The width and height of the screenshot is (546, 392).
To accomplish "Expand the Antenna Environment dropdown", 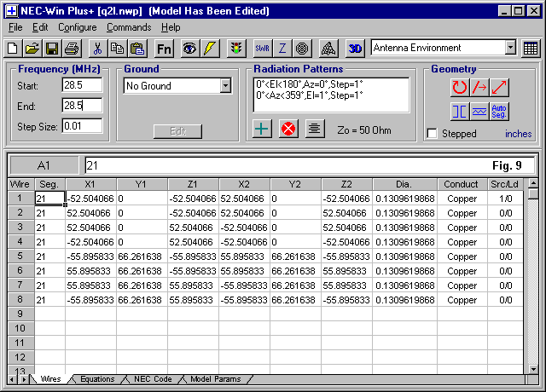I will click(x=510, y=49).
